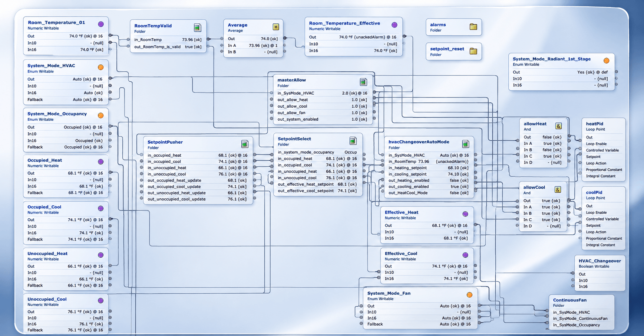Click the orange enum icon on System_Mode_HVAC
The height and width of the screenshot is (336, 644).
click(x=101, y=67)
